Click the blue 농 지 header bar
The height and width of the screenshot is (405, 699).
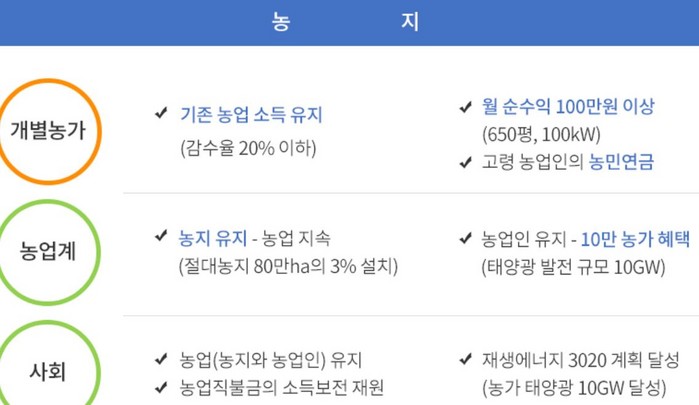350,22
